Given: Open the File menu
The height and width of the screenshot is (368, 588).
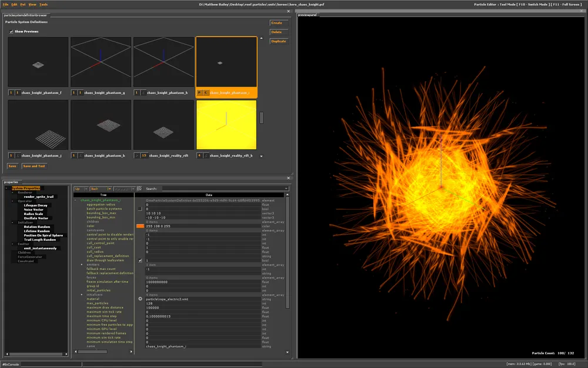Looking at the screenshot, I should pyautogui.click(x=5, y=4).
